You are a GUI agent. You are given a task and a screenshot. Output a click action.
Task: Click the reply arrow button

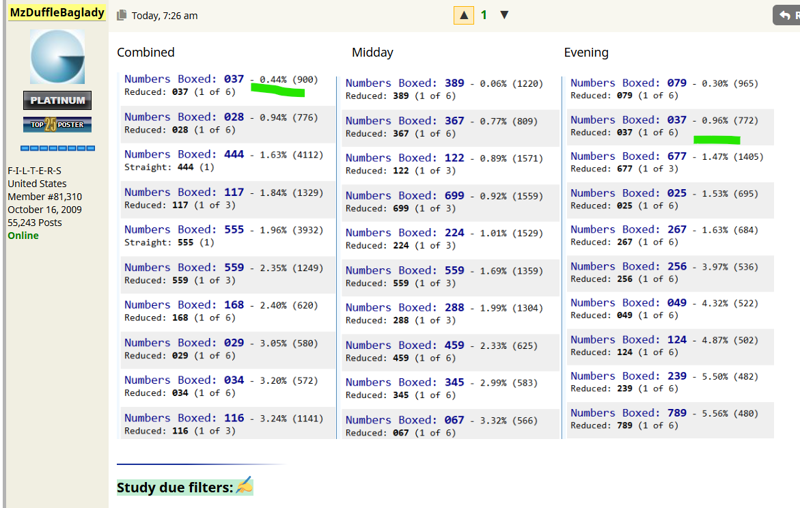coord(786,15)
